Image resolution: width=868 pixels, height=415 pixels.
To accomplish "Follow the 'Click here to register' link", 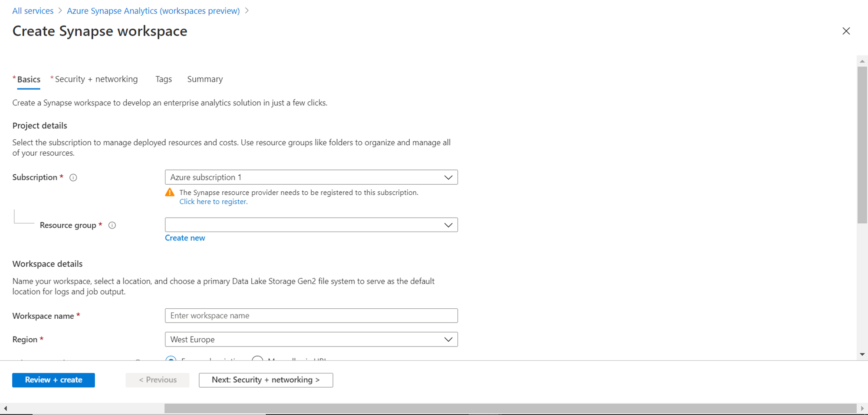I will coord(214,202).
